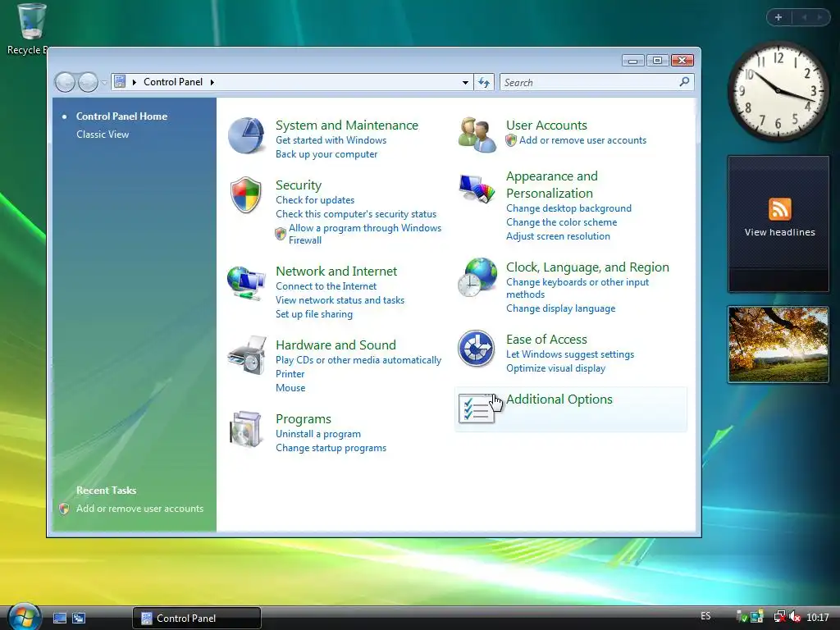Click Uninstall a program

(318, 434)
